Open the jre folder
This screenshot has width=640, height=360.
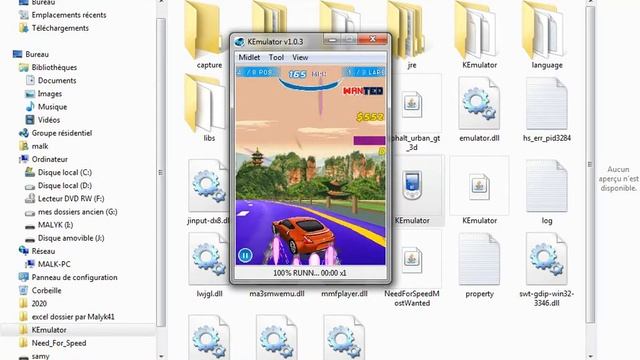coord(411,35)
